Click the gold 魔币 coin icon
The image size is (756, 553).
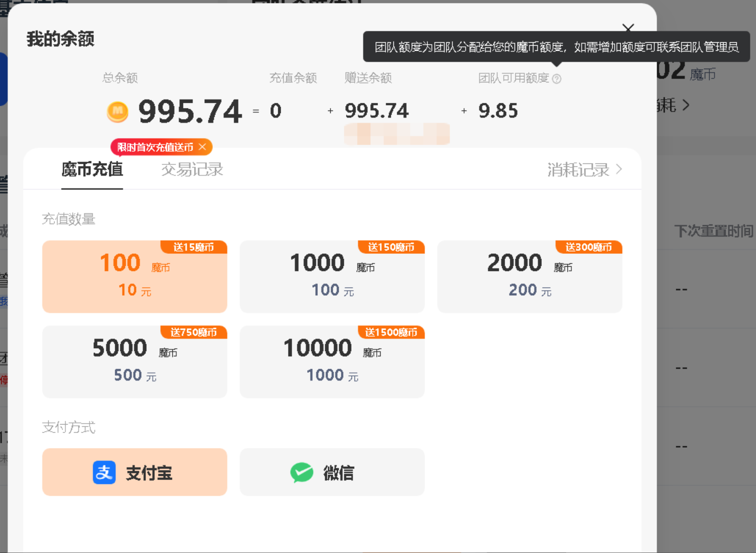click(x=118, y=112)
